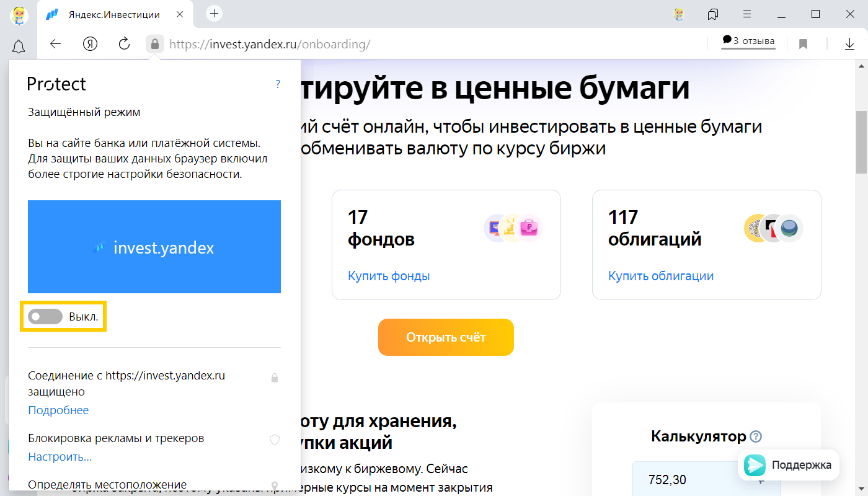Click 'Определять местоположение' setting text
Viewport: 868px width, 496px height.
click(107, 485)
